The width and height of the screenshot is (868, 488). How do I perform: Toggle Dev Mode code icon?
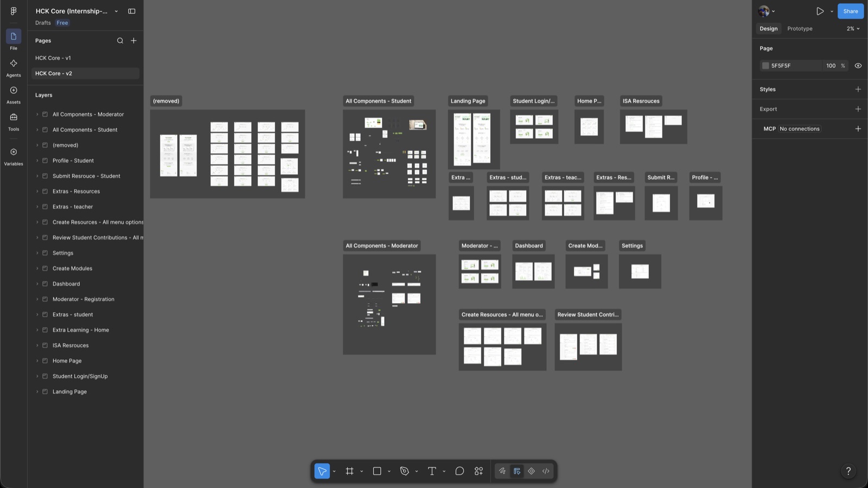coord(546,471)
